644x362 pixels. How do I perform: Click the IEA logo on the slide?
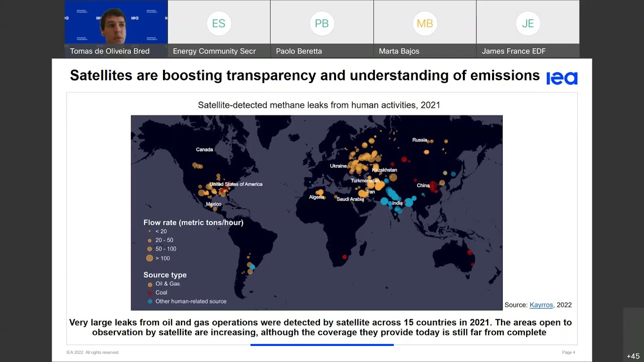562,77
